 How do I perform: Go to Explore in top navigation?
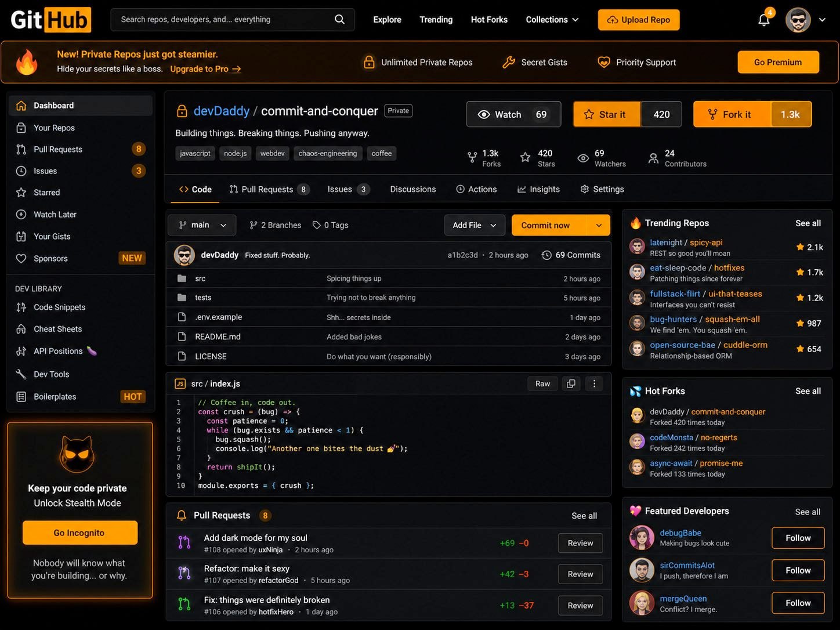(x=388, y=20)
